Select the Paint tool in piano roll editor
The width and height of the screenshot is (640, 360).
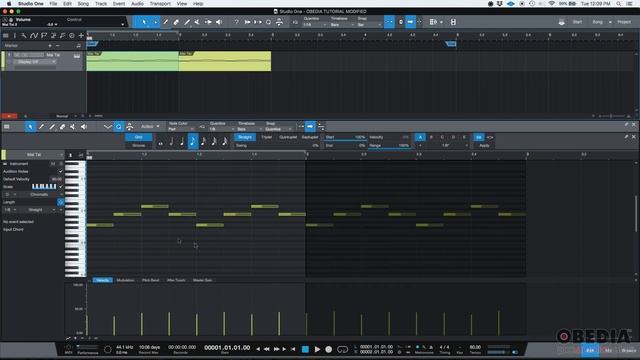pos(52,127)
